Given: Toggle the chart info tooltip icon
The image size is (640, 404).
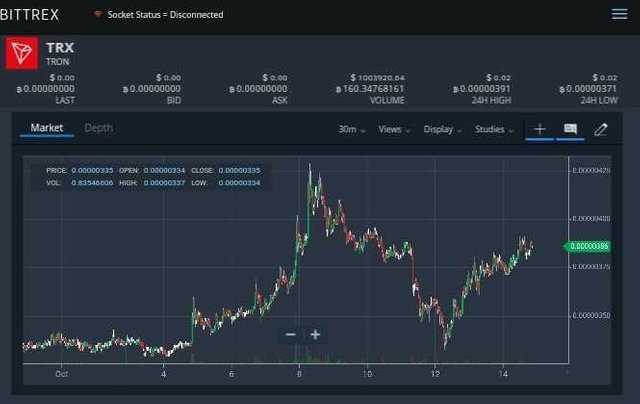Looking at the screenshot, I should click(570, 129).
